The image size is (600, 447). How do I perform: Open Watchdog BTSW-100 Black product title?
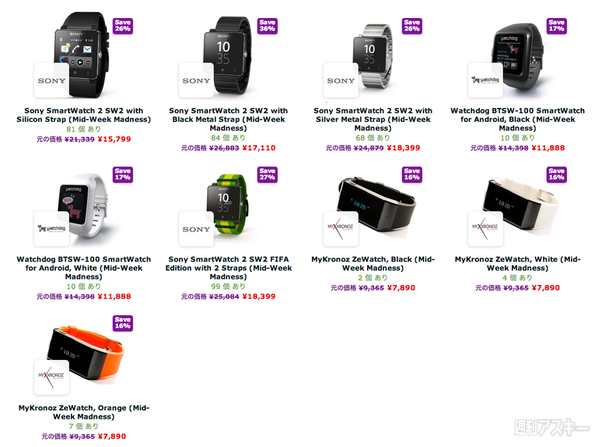[517, 119]
